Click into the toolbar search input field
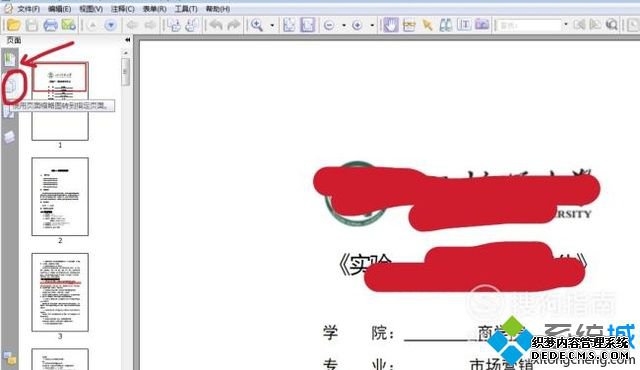The height and width of the screenshot is (370, 640). coord(529,25)
